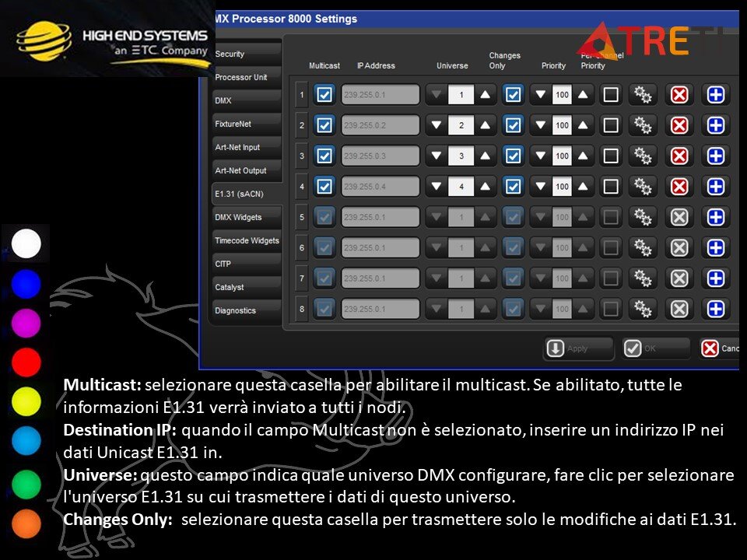Click the Cancel button
The image size is (747, 560).
tap(719, 348)
